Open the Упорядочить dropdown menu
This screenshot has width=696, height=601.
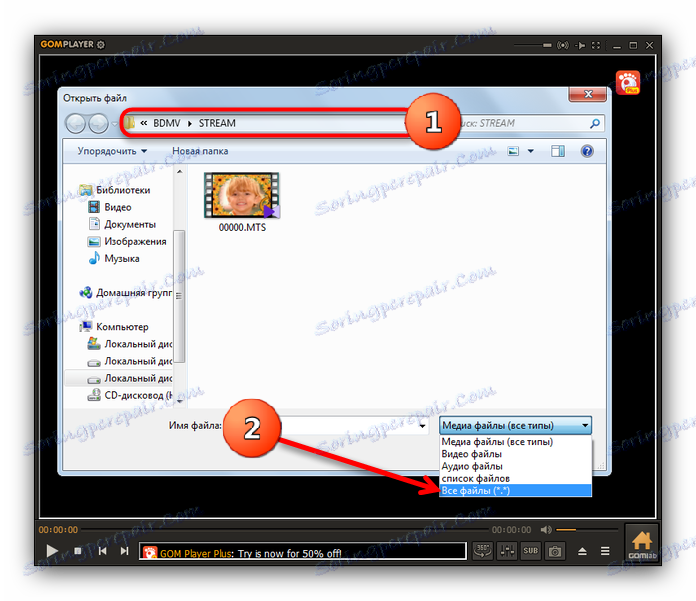pyautogui.click(x=112, y=151)
